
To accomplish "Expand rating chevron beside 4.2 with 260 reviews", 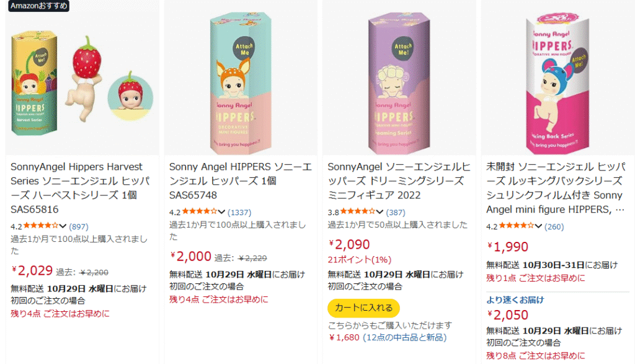I will point(538,226).
